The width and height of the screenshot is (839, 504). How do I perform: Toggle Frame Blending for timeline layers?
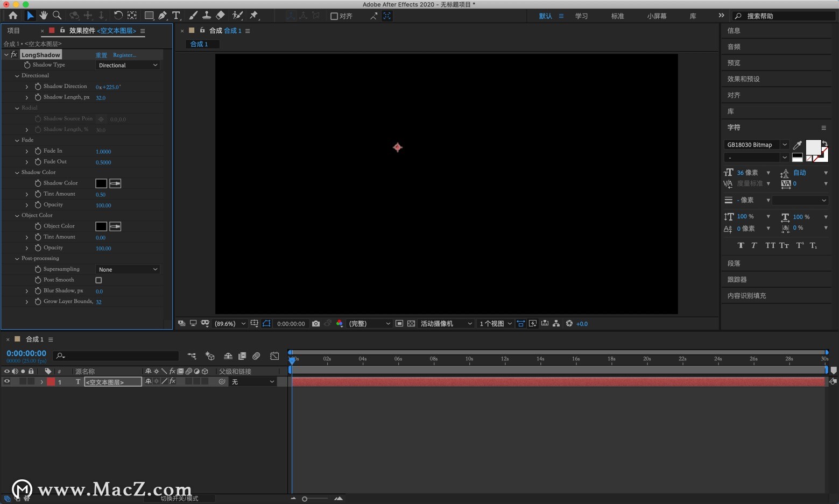click(x=242, y=356)
